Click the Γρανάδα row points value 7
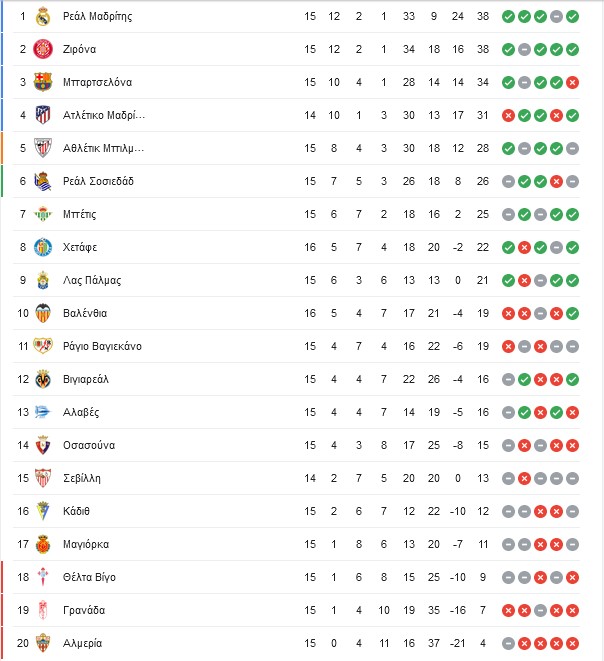The image size is (604, 661). (x=483, y=610)
